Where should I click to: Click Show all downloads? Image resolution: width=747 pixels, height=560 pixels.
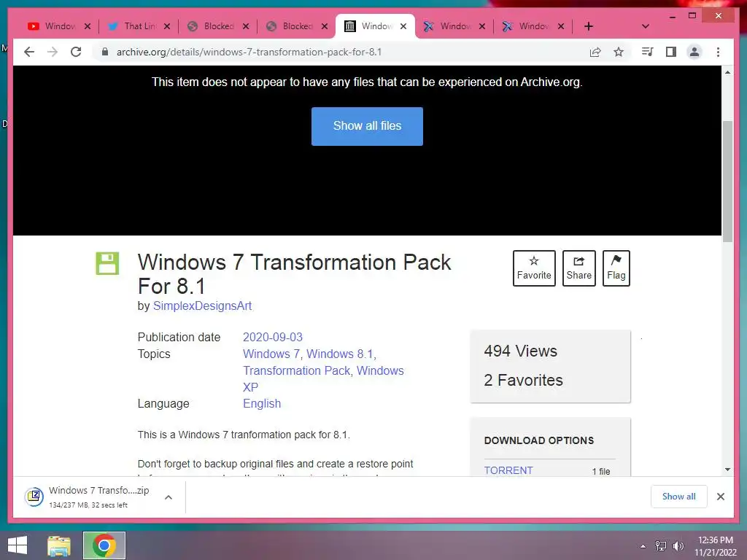(678, 496)
